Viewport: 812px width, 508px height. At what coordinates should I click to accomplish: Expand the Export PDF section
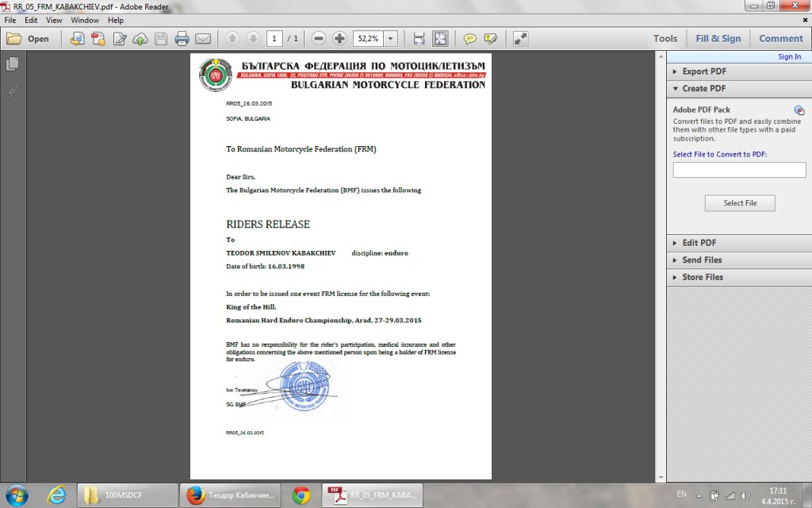739,71
